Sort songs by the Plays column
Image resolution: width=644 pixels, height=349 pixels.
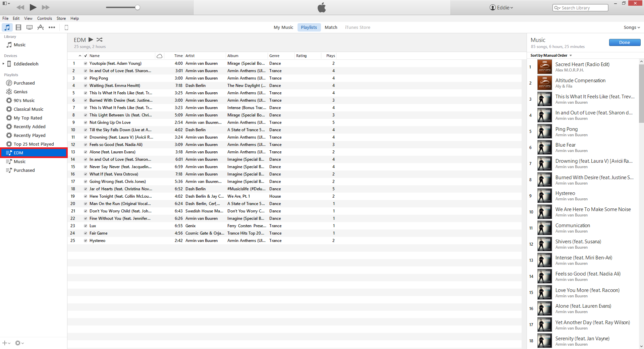330,56
